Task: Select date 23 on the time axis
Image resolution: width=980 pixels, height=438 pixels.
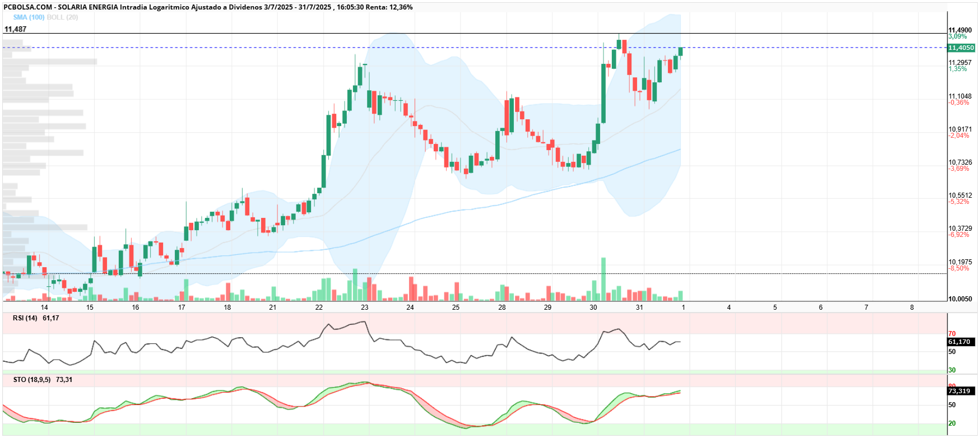Action: pos(365,307)
